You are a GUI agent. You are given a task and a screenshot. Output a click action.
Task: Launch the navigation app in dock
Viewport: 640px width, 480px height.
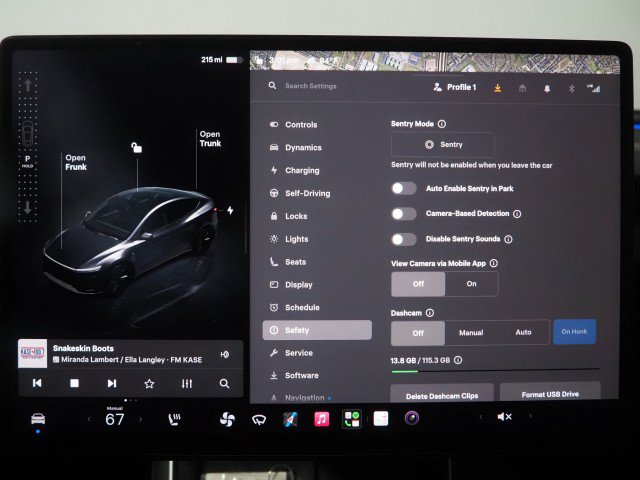click(290, 419)
